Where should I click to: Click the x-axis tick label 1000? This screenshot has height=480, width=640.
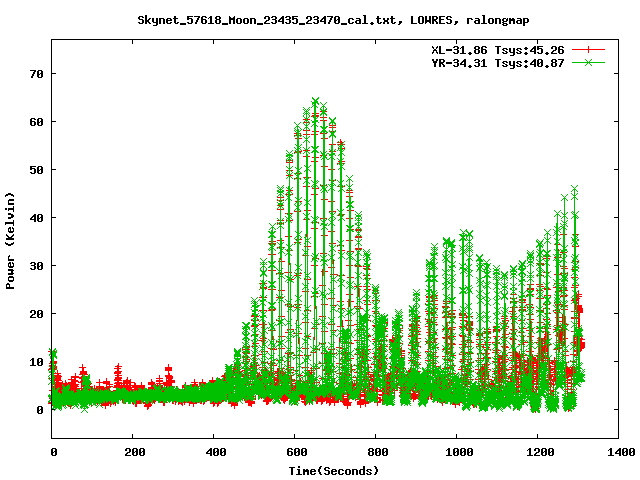coord(459,452)
